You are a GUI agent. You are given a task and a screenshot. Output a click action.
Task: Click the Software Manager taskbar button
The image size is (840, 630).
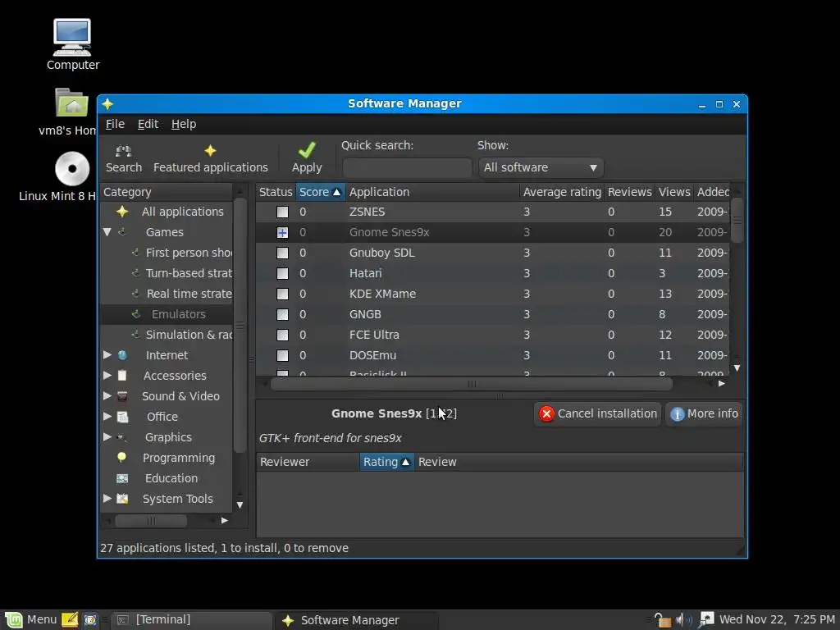pyautogui.click(x=356, y=620)
